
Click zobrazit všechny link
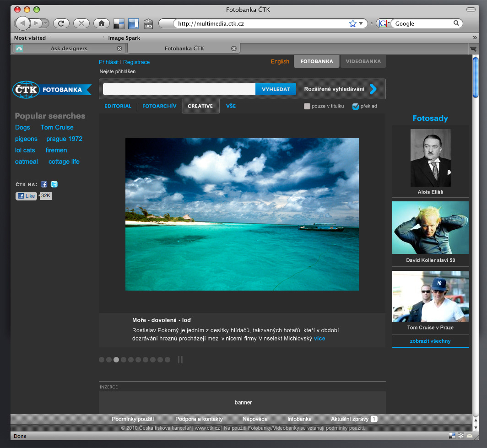pos(430,341)
